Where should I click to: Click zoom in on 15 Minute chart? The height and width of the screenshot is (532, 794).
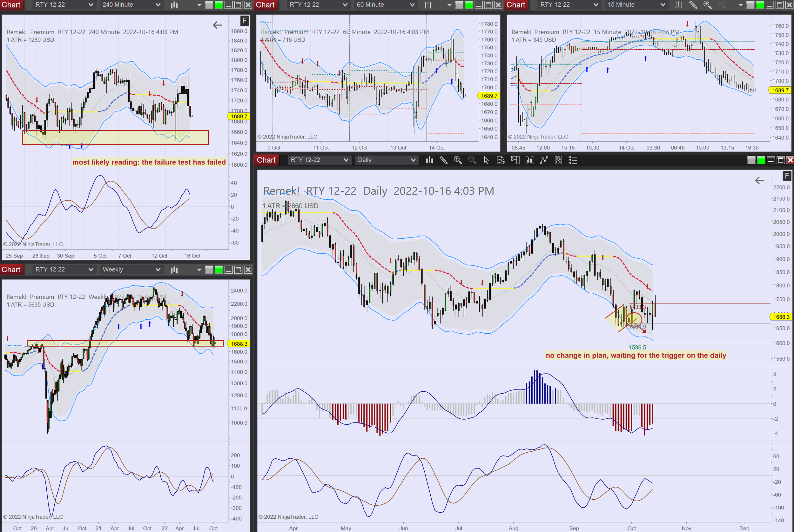coord(707,5)
